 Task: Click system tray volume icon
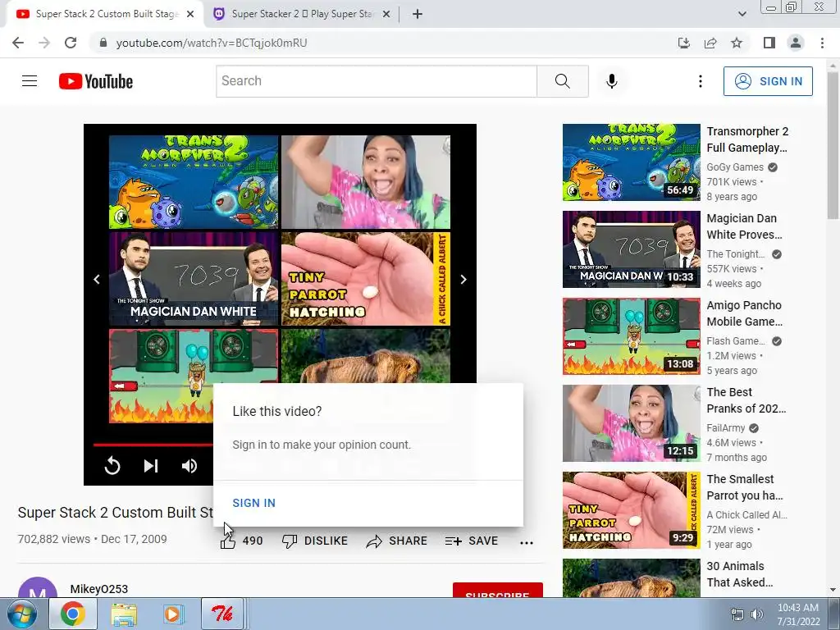point(756,614)
